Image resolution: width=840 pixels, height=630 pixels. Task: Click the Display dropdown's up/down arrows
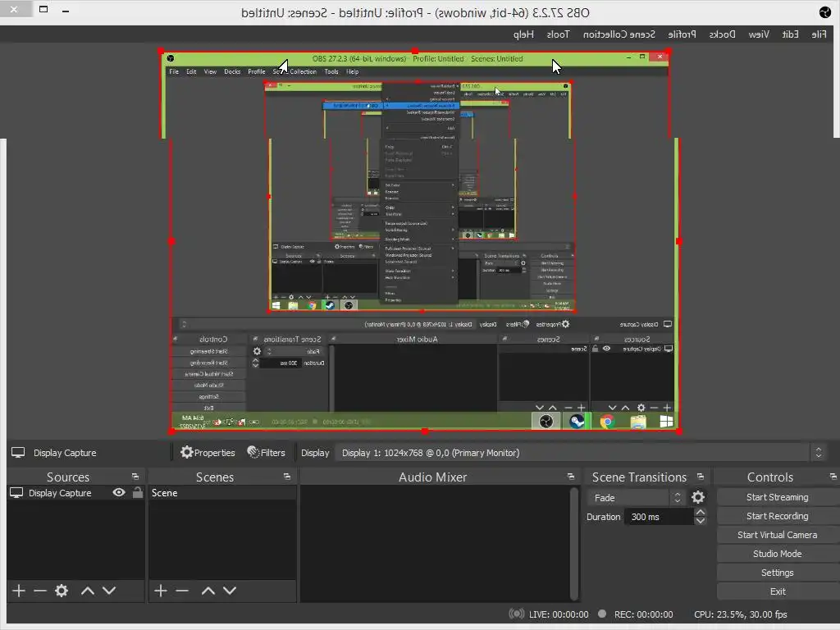819,453
